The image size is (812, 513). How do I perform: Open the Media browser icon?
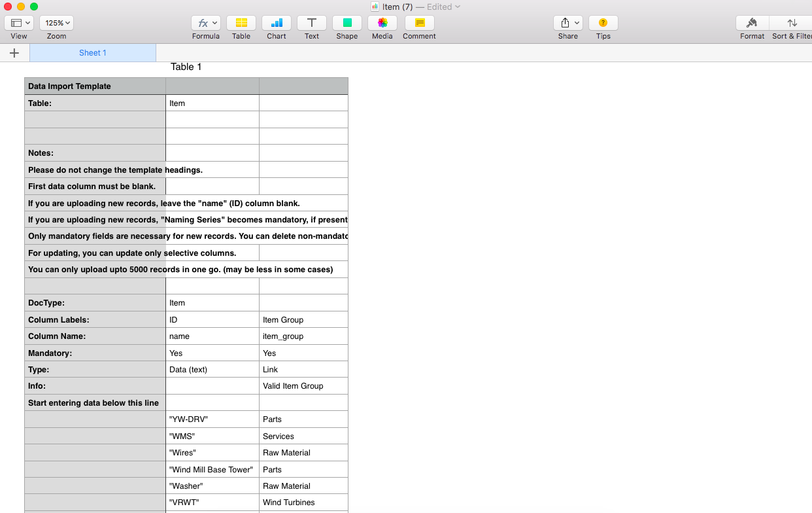tap(382, 23)
